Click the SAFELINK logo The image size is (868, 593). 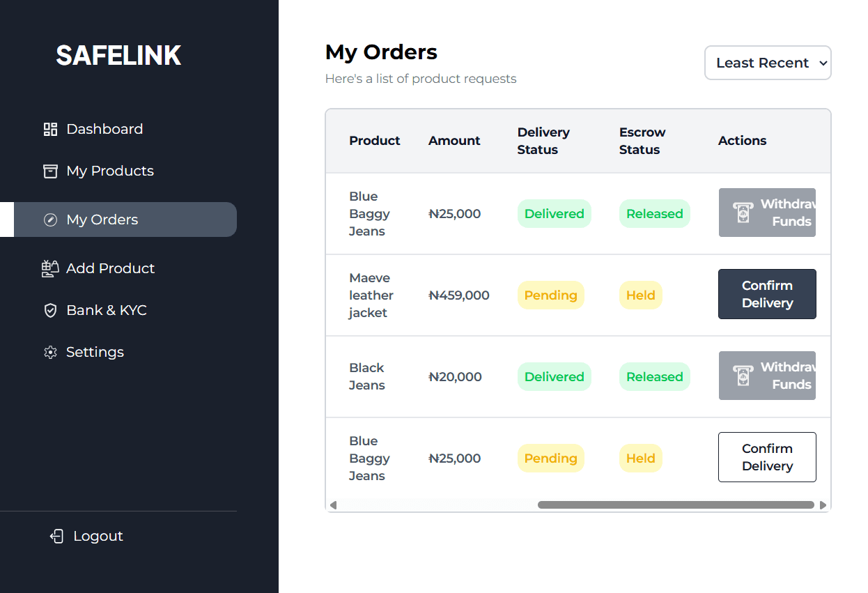(118, 56)
